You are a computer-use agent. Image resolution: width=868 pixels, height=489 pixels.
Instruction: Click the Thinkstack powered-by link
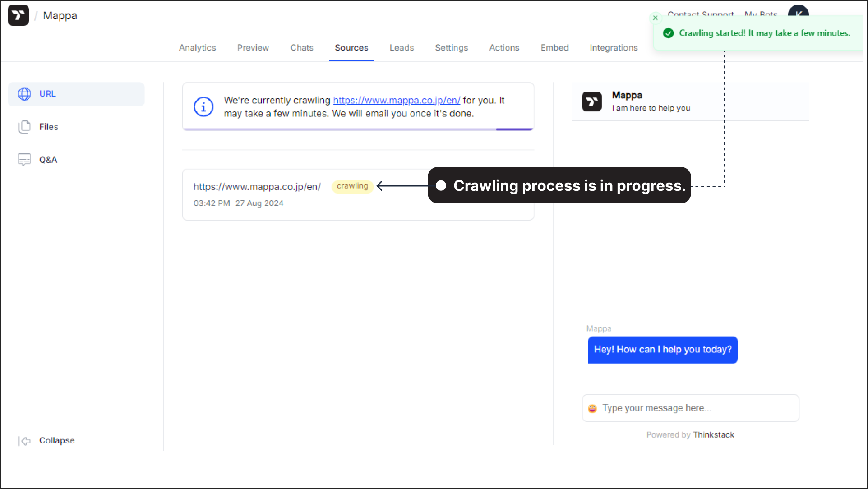[714, 434]
